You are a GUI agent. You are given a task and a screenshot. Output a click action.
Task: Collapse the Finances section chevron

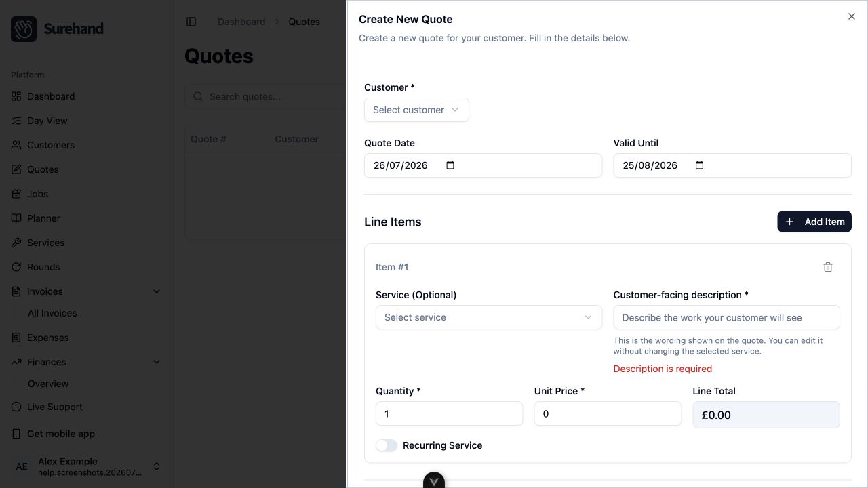tap(157, 362)
